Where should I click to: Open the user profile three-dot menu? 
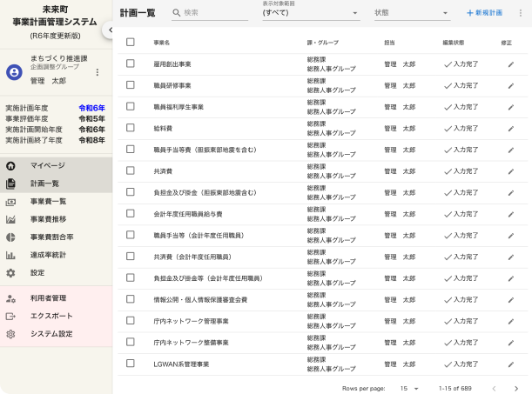[x=98, y=72]
